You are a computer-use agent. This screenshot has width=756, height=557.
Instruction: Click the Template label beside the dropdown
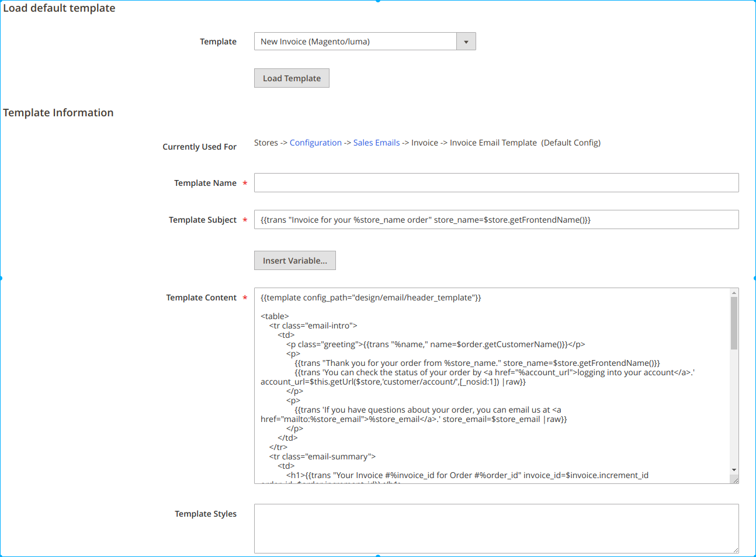218,41
